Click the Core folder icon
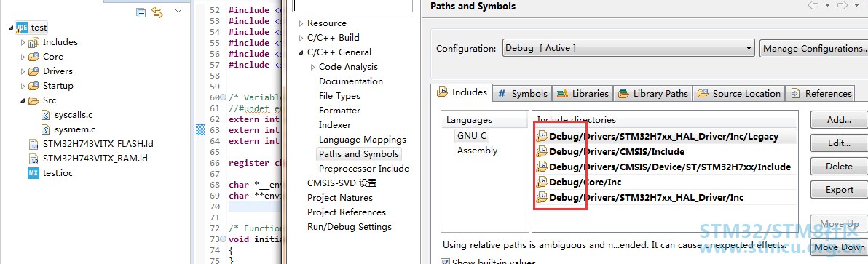The width and height of the screenshot is (868, 264). [x=33, y=56]
